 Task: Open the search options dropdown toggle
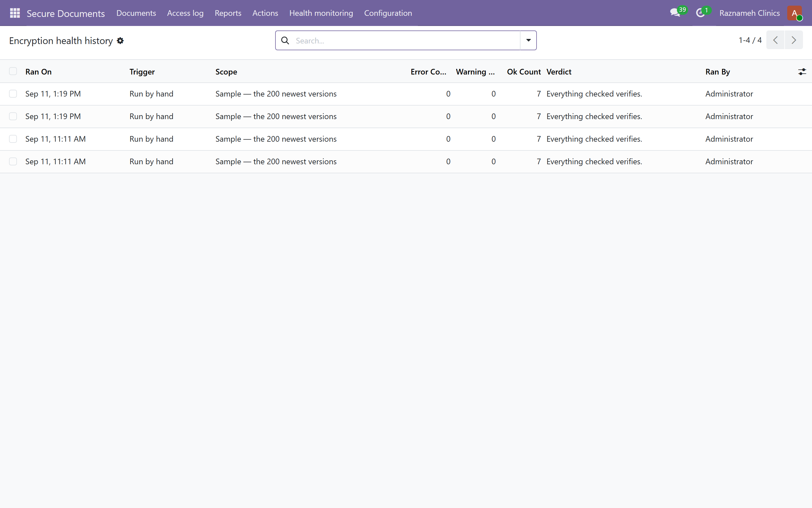click(528, 40)
